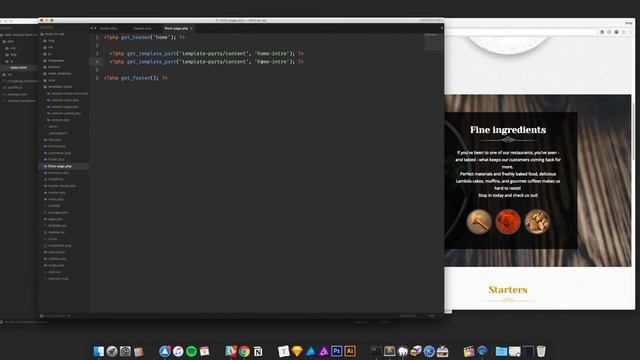
Task: Launch Final Cut Pro clapperboard icon
Action: click(469, 351)
